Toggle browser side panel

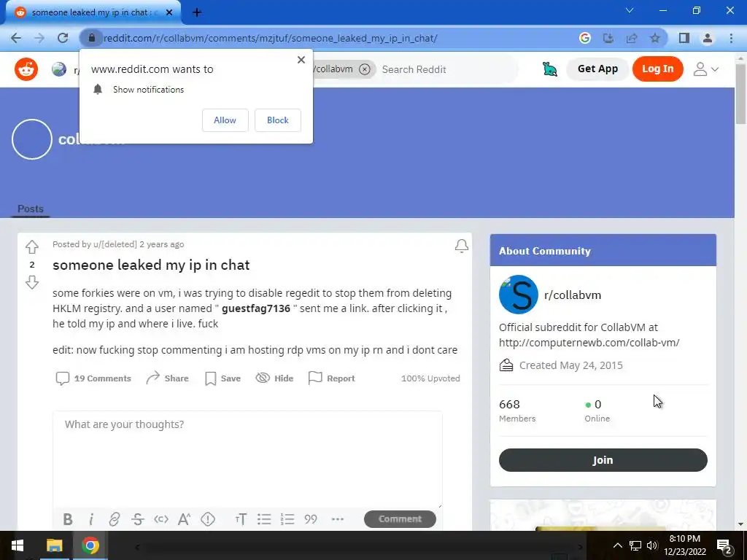[x=684, y=38]
